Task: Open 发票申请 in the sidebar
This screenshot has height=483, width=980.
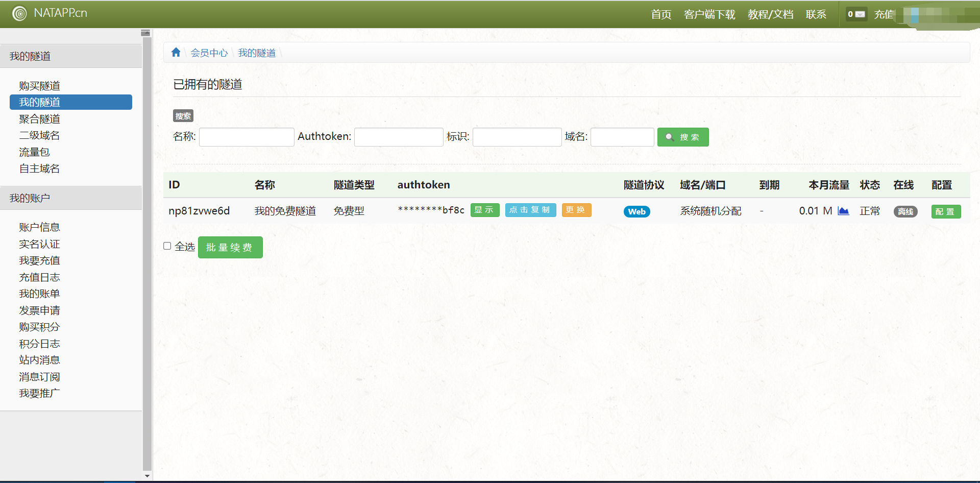Action: click(x=40, y=310)
